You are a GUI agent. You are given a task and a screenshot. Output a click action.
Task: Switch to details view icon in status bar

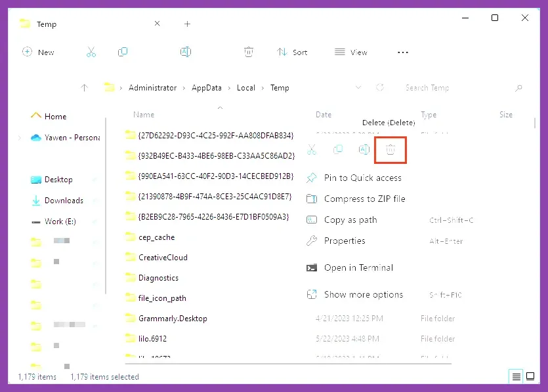(516, 377)
